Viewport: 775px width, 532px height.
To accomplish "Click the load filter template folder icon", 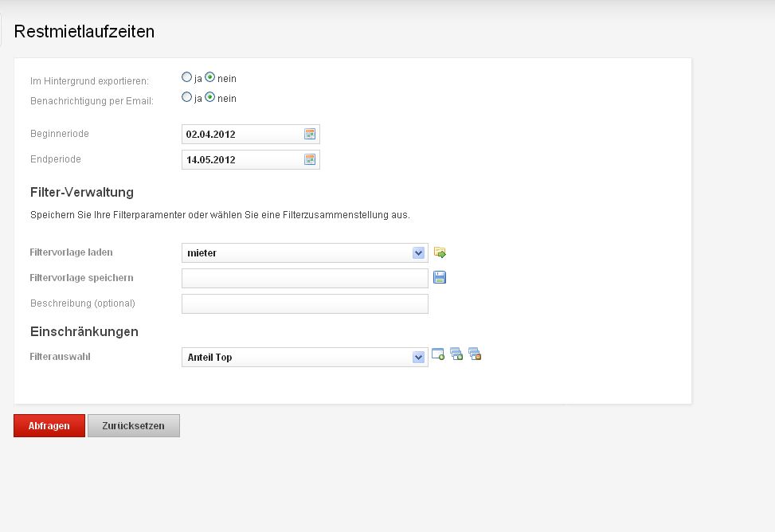I will click(440, 252).
